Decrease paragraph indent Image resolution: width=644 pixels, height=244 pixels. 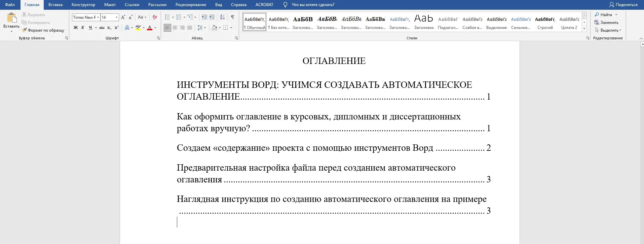pyautogui.click(x=204, y=17)
